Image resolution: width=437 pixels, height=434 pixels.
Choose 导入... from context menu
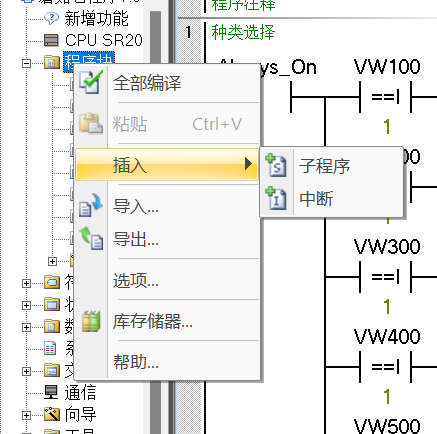pyautogui.click(x=167, y=206)
